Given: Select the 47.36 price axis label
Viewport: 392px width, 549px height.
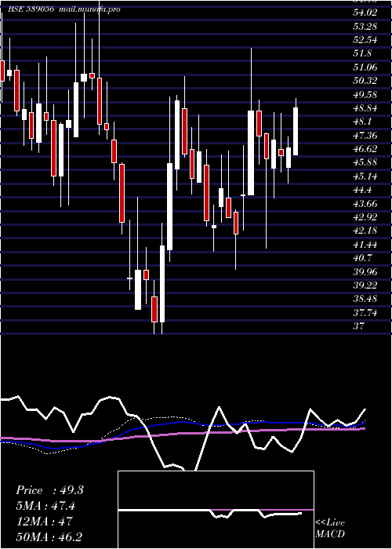Looking at the screenshot, I should pos(365,136).
